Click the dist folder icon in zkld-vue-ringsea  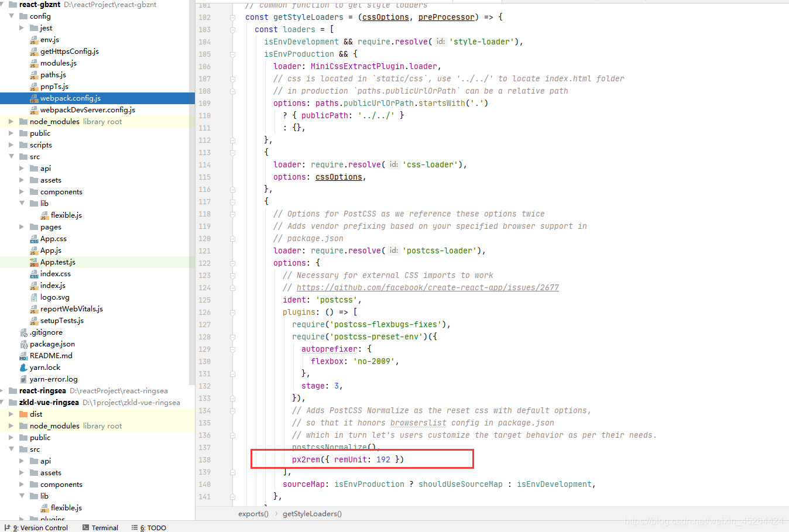click(x=23, y=414)
